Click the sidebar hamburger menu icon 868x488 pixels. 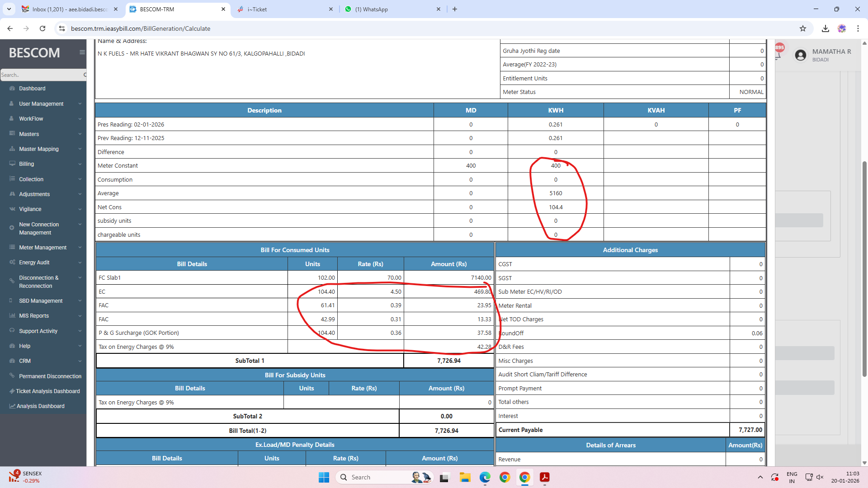point(82,52)
